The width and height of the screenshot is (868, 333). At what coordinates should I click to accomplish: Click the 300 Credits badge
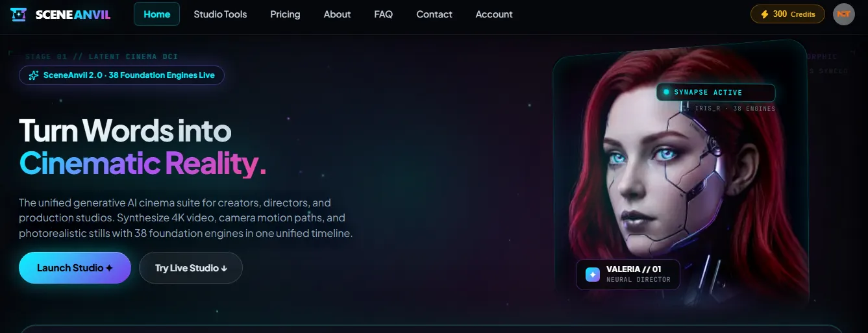[787, 14]
